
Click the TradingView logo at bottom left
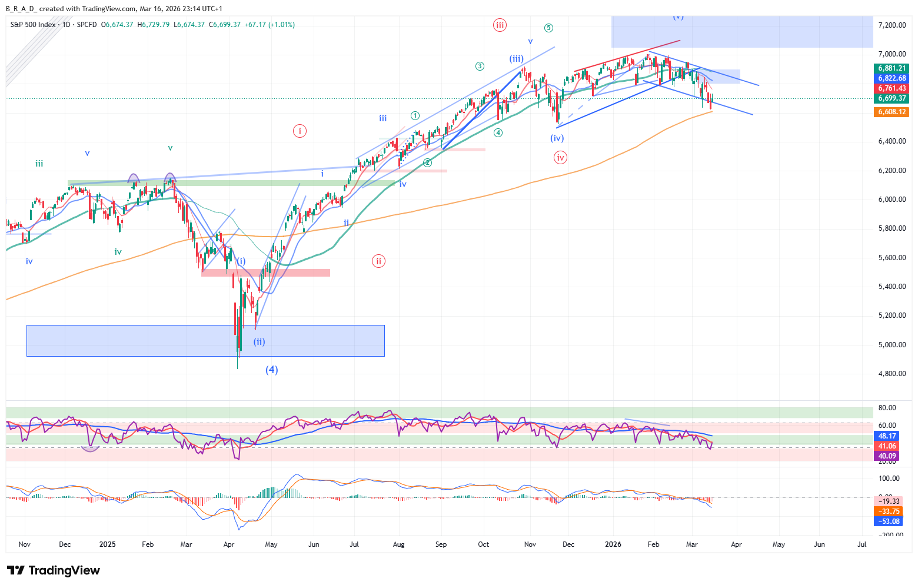(54, 570)
